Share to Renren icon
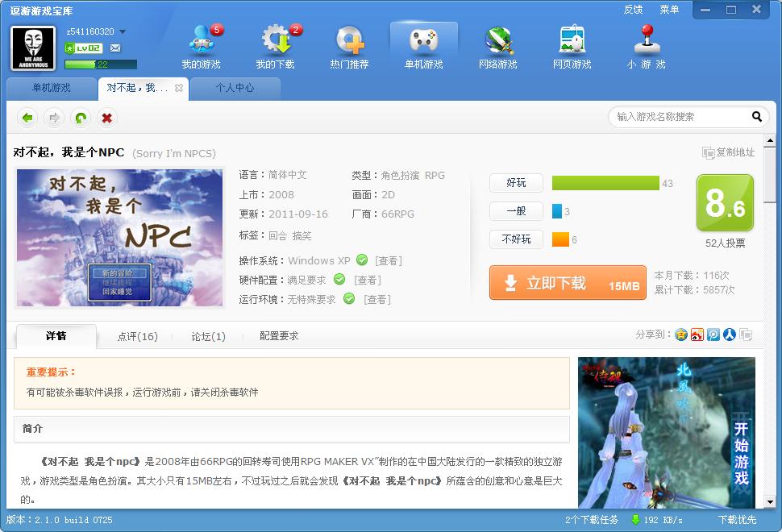 pos(729,335)
